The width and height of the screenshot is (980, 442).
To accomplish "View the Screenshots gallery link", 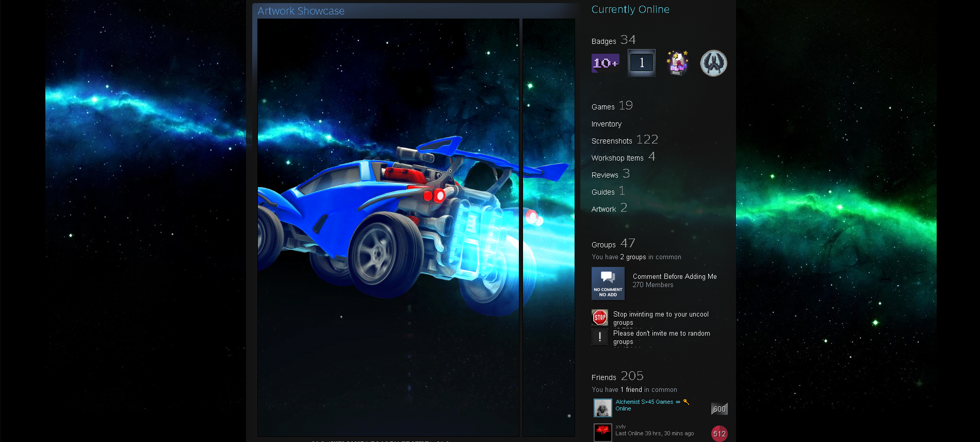I will 612,141.
